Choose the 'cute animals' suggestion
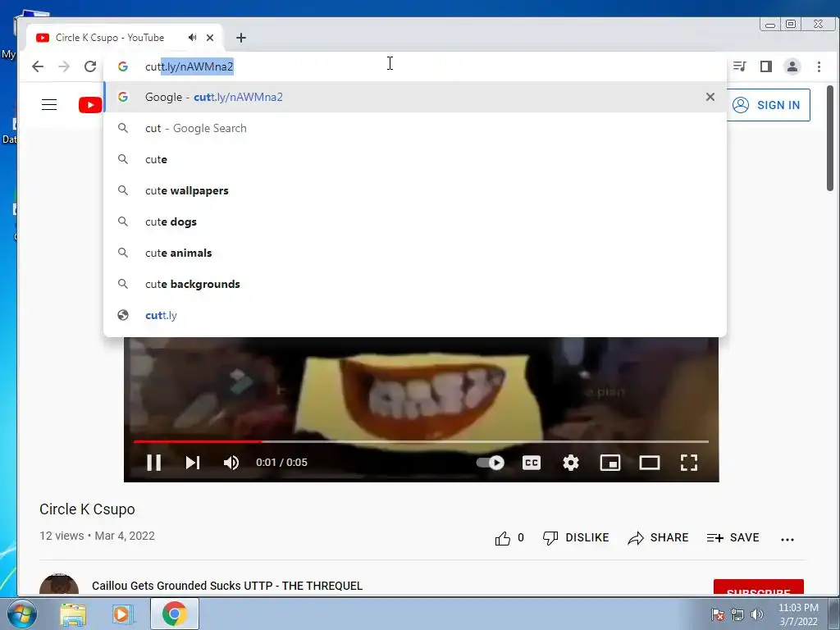The width and height of the screenshot is (840, 630). (415, 253)
